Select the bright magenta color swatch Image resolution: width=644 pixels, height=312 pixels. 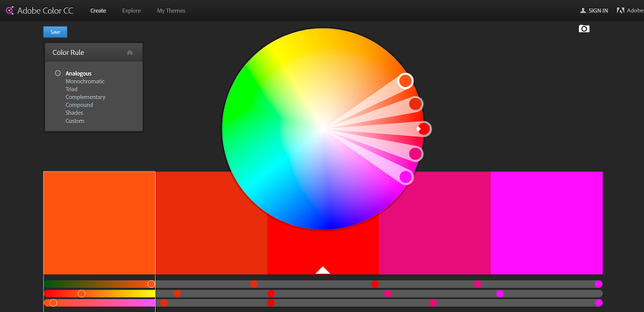tap(546, 223)
